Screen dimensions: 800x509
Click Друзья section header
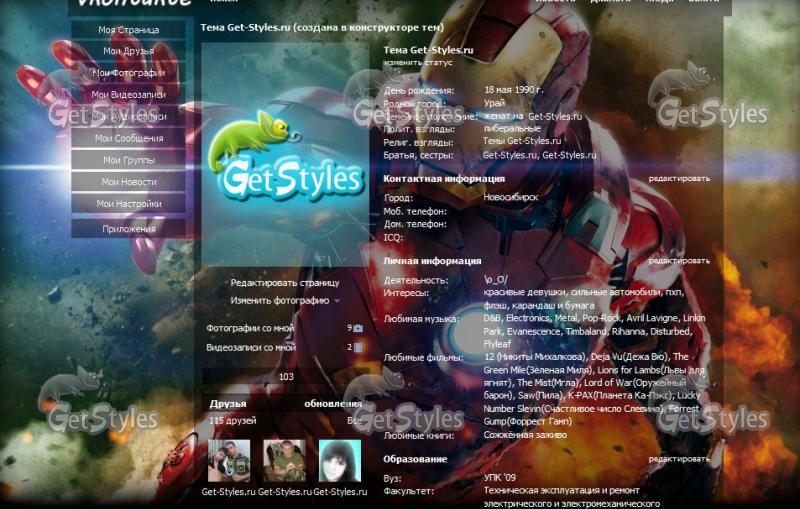228,404
